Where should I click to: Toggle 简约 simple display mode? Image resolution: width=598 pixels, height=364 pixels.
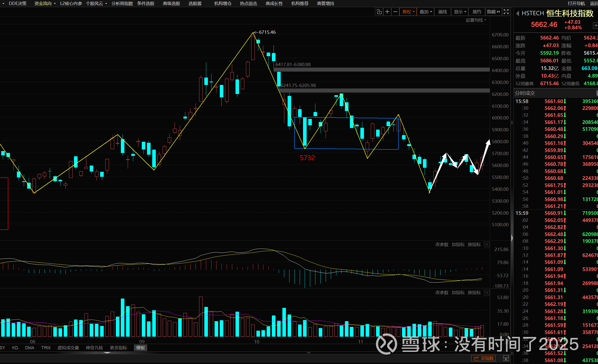pyautogui.click(x=477, y=12)
